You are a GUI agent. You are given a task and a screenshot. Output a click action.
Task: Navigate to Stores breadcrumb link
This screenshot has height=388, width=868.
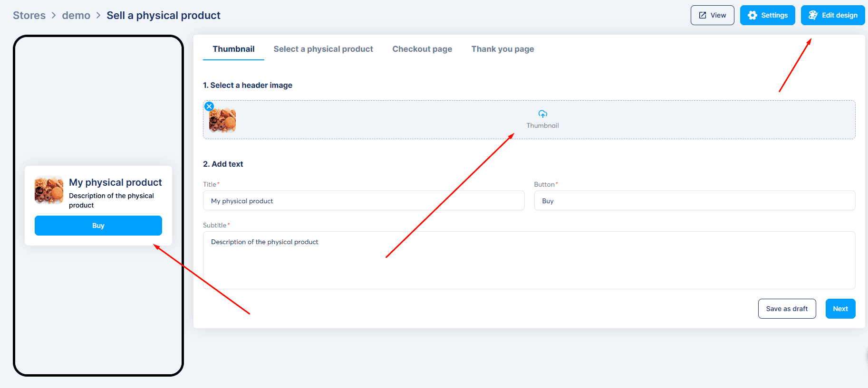29,15
